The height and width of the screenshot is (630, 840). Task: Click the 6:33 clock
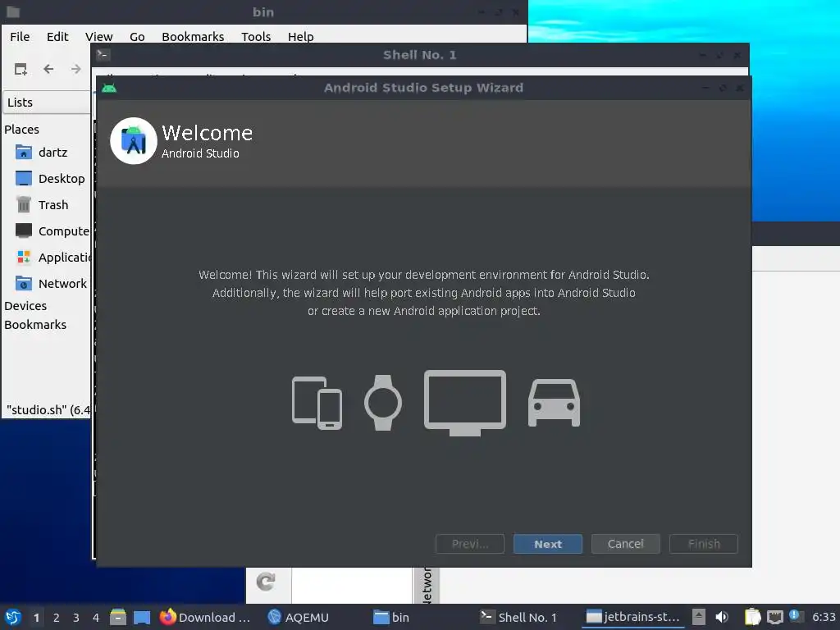tap(824, 617)
